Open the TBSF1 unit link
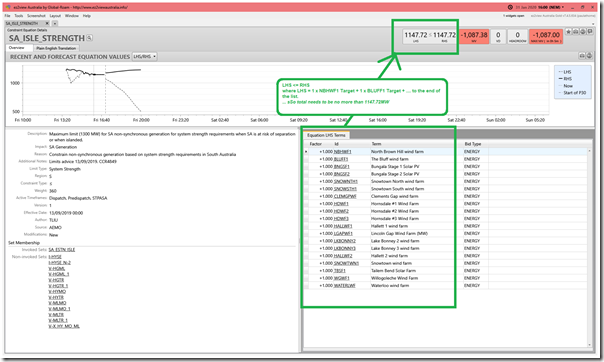The width and height of the screenshot is (604, 362). coord(340,271)
